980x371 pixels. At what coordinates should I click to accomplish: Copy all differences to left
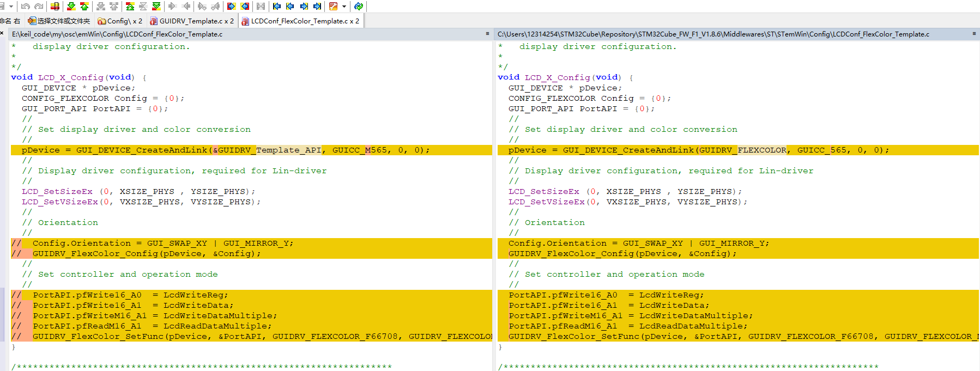pyautogui.click(x=245, y=6)
